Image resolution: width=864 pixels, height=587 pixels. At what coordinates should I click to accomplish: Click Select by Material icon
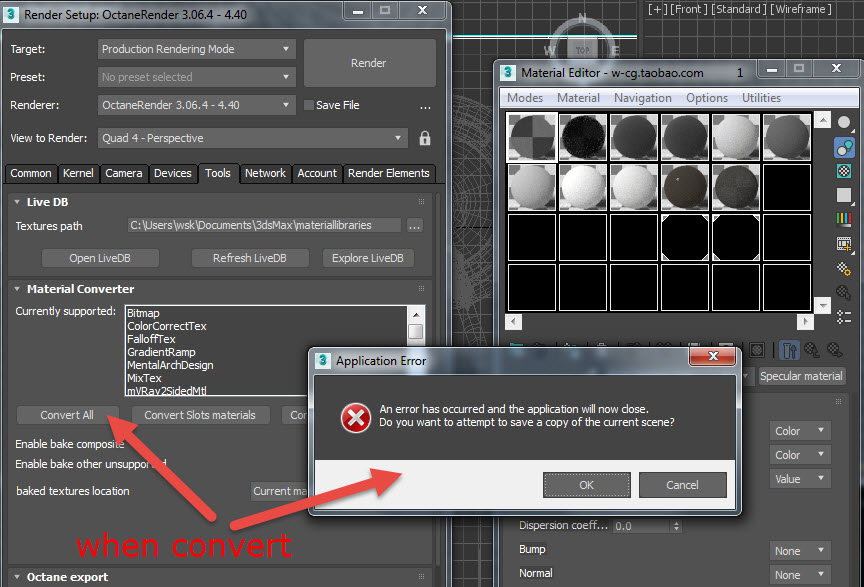[x=844, y=292]
